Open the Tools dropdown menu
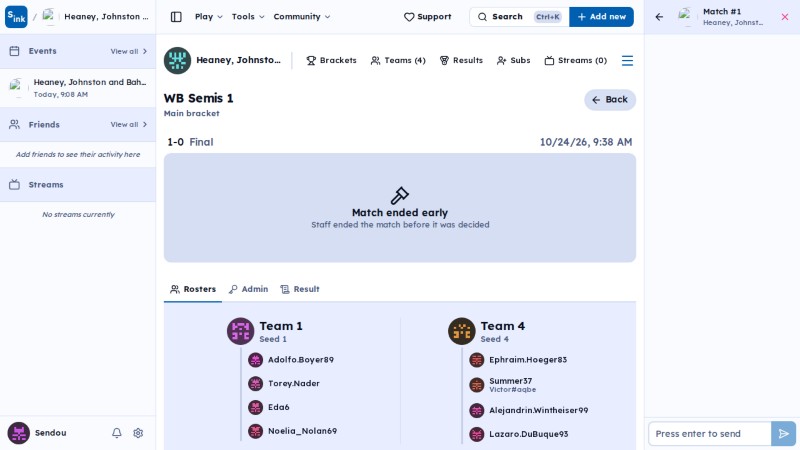Screen dimensions: 800x450 tap(248, 17)
